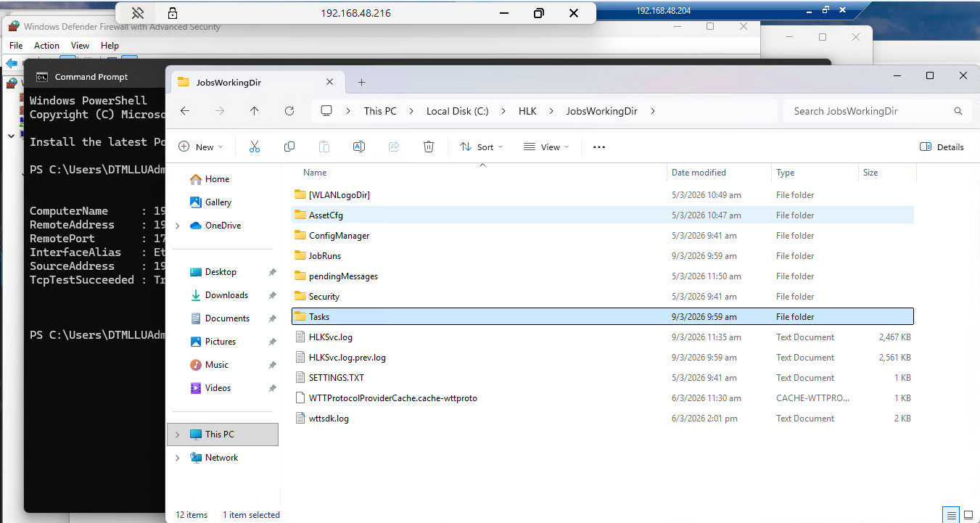Open Gallery in the navigation pane

click(x=218, y=202)
